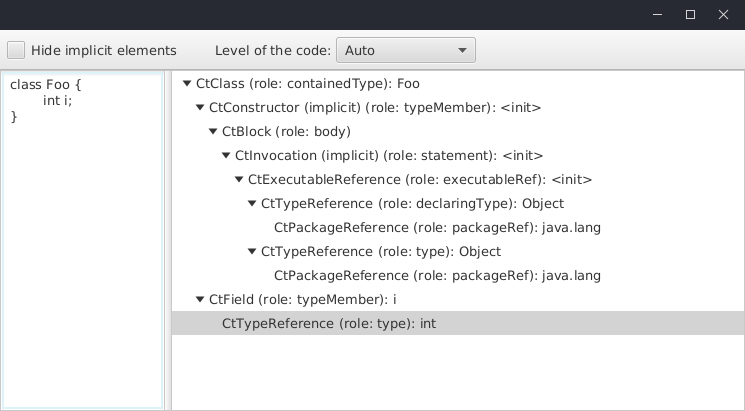Select the CtClass containedType Foo row
Image resolution: width=745 pixels, height=411 pixels.
[273, 84]
